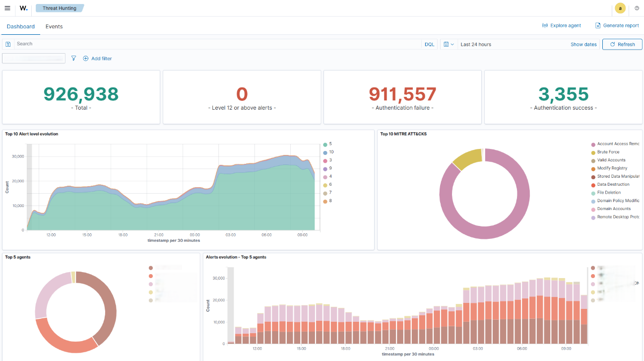
Task: Click the Account Access Removal color swatch
Action: (593, 144)
